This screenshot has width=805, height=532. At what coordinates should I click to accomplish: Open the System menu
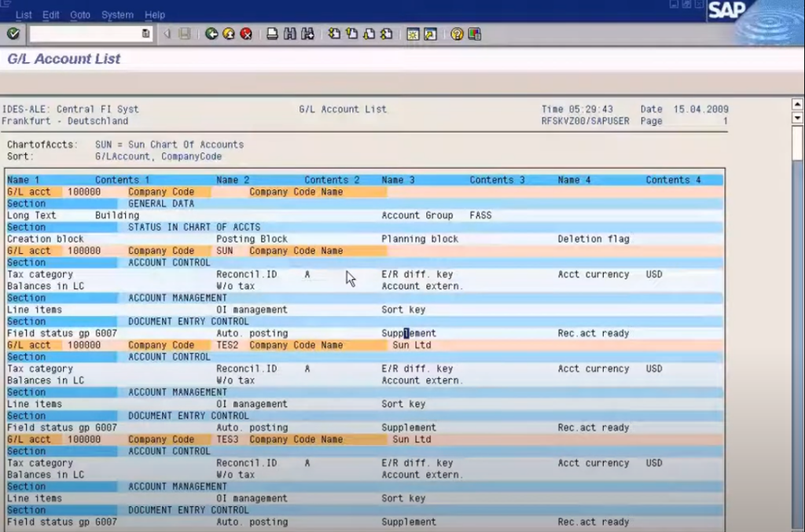coord(118,15)
